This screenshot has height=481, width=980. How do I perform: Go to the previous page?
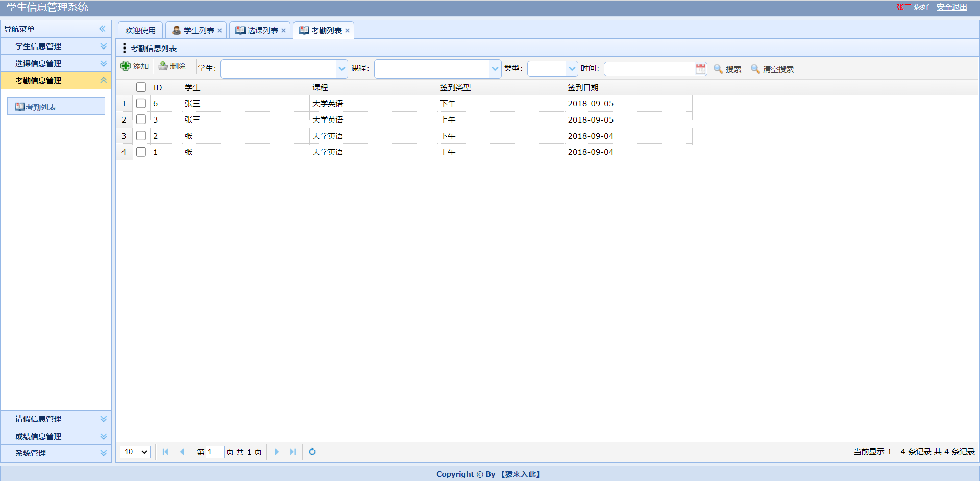tap(182, 452)
